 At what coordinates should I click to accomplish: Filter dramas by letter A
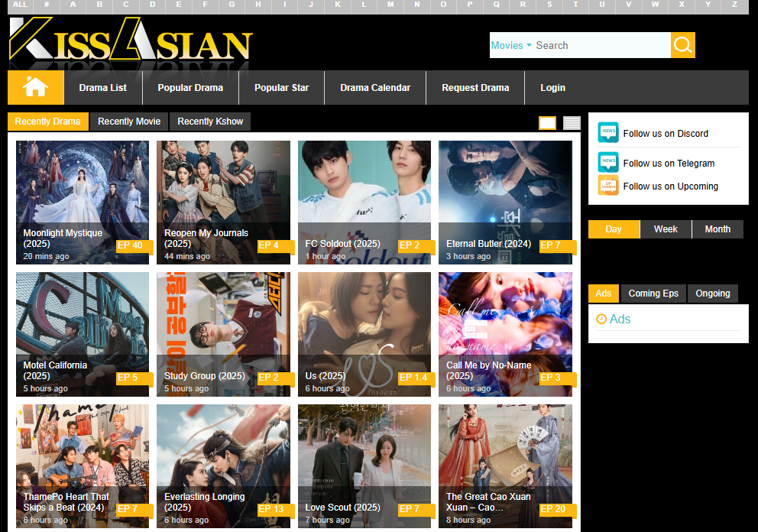click(73, 5)
